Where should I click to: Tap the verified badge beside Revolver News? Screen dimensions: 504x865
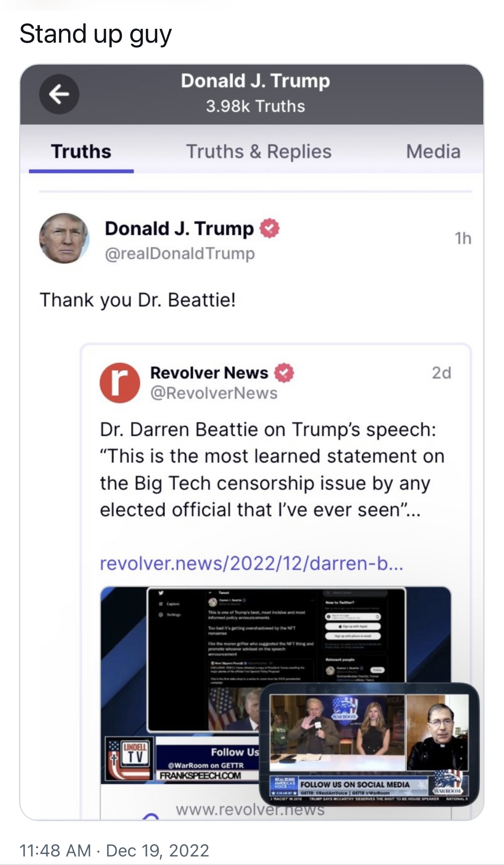(284, 373)
